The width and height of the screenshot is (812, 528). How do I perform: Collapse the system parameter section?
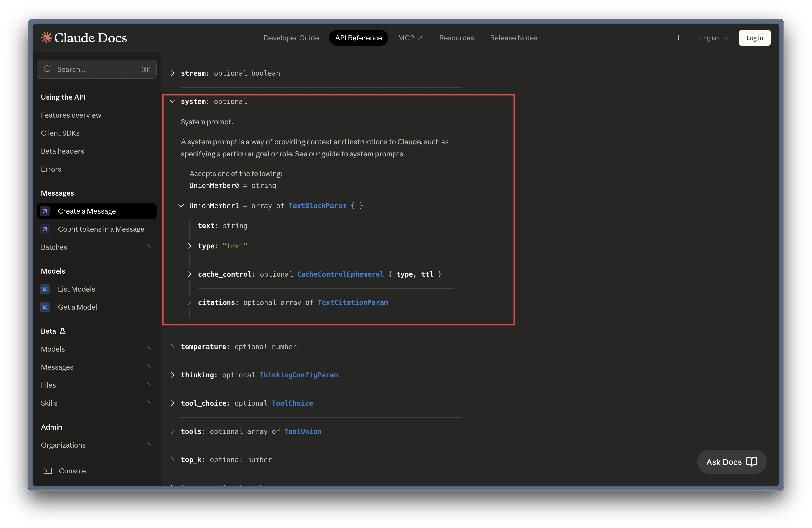173,102
